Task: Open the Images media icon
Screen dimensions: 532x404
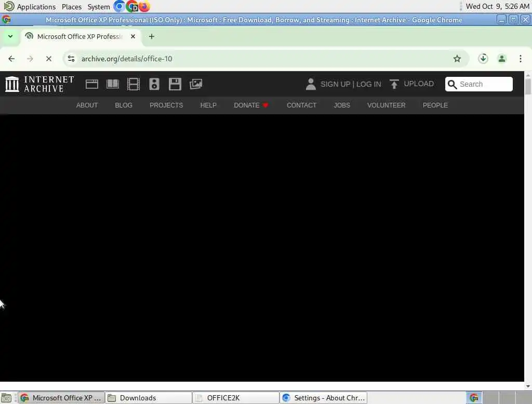Action: click(196, 84)
